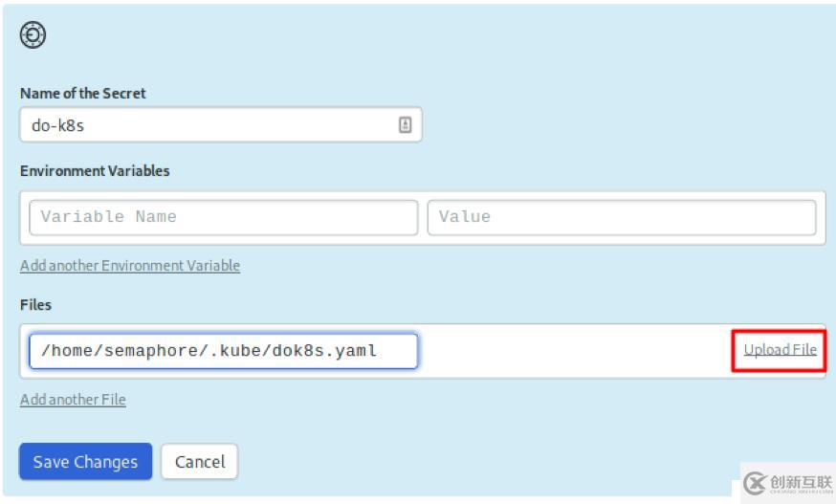Cancel editing the secret
This screenshot has height=504, width=836.
pos(200,461)
